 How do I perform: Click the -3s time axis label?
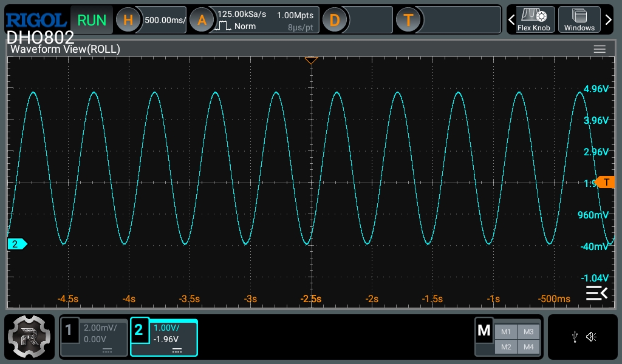[x=250, y=298]
